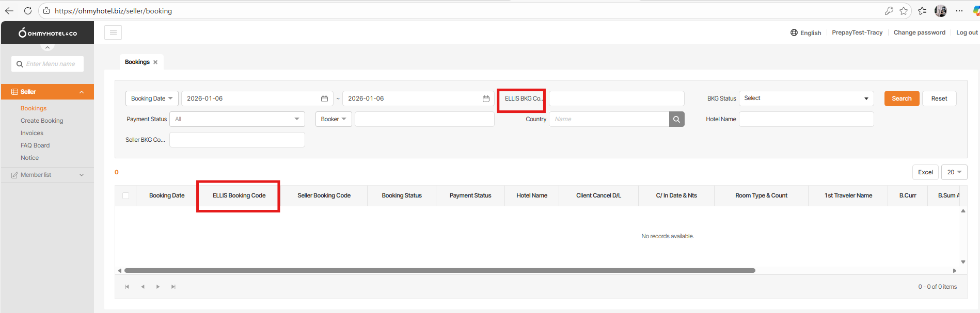Open the end date calendar picker icon

[486, 98]
